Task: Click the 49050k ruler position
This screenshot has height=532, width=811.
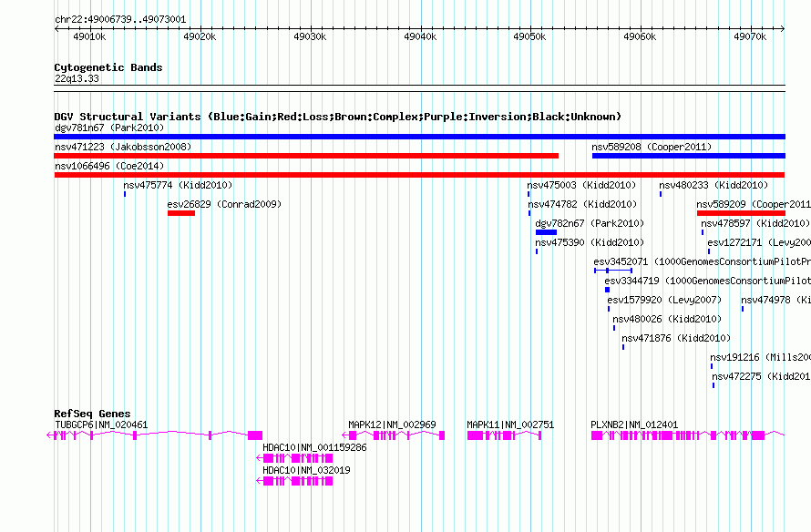Action: 529,36
